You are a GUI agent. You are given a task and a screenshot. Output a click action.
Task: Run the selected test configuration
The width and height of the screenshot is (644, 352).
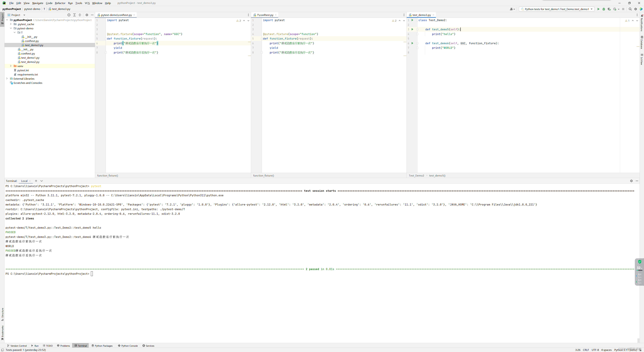pyautogui.click(x=598, y=9)
